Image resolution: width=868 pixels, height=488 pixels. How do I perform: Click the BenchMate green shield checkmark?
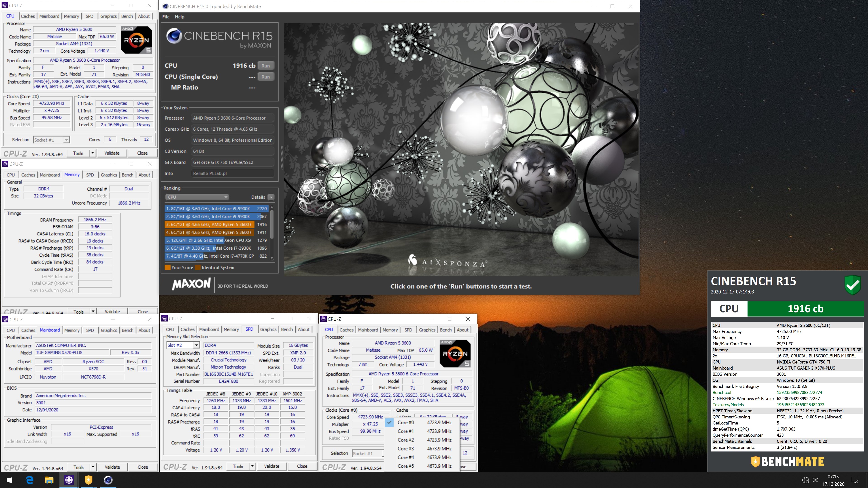853,285
